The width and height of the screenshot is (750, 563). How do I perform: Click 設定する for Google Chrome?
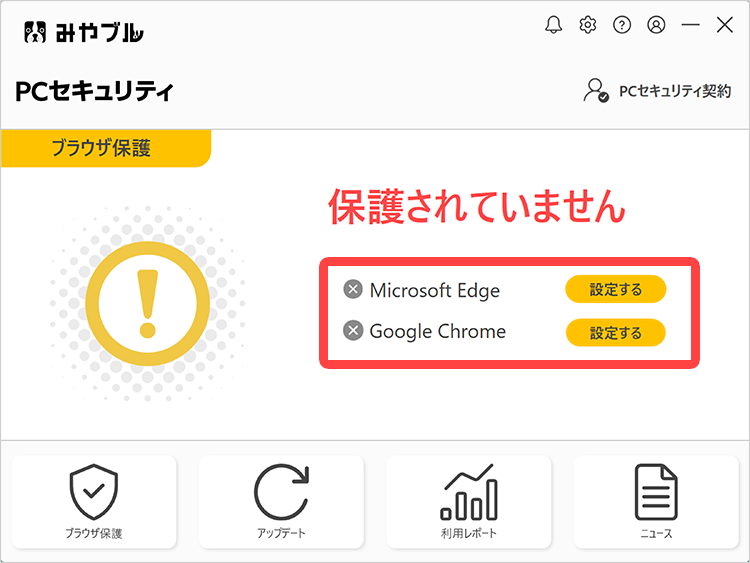616,332
